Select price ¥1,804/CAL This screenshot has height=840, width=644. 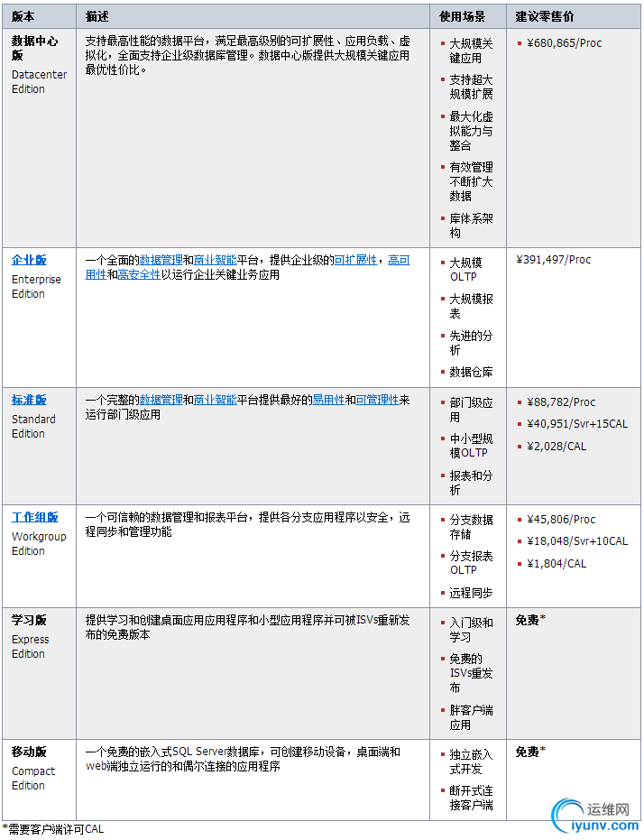pos(557,564)
